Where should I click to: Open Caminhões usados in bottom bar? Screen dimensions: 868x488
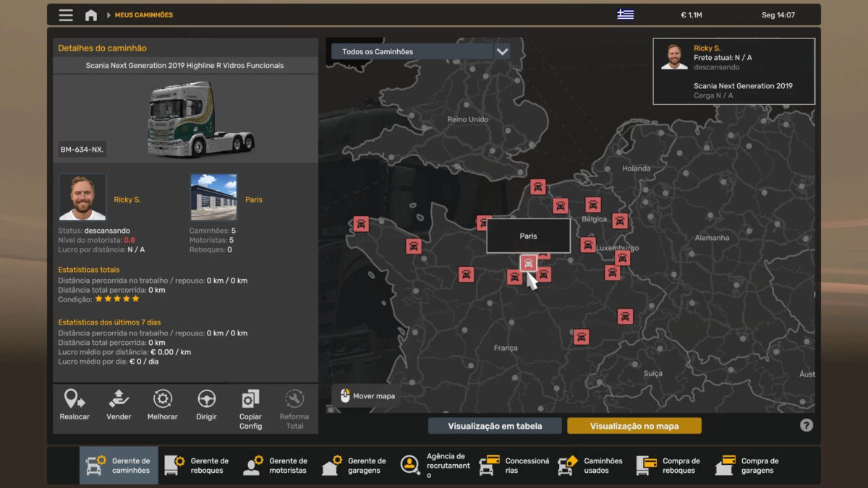point(591,466)
